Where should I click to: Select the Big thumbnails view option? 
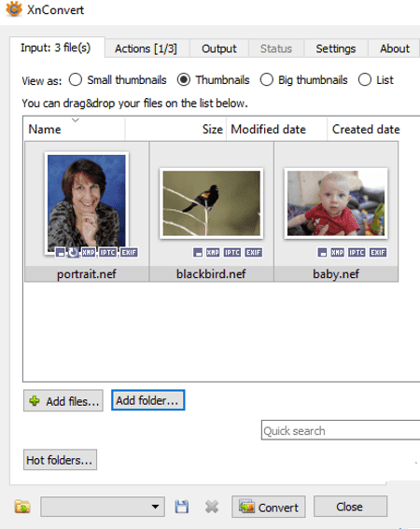click(x=266, y=80)
